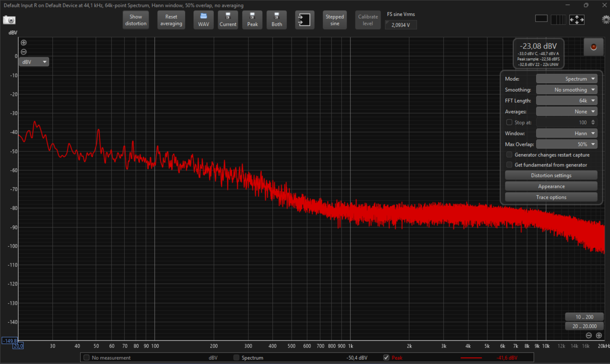Click Show distortion button
Image resolution: width=610 pixels, height=364 pixels.
coord(136,20)
